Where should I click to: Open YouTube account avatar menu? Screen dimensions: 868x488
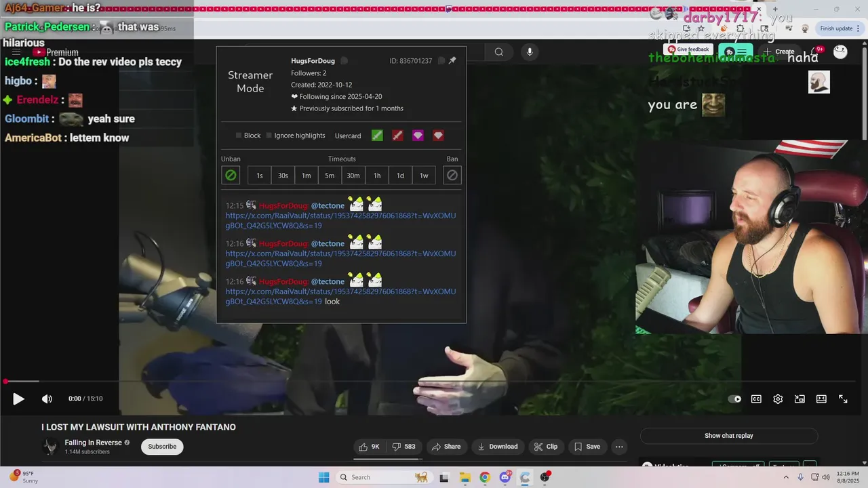(x=840, y=52)
